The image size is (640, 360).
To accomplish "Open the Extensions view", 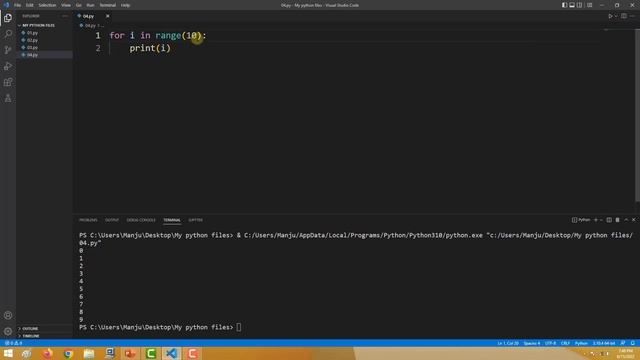I will pyautogui.click(x=8, y=82).
